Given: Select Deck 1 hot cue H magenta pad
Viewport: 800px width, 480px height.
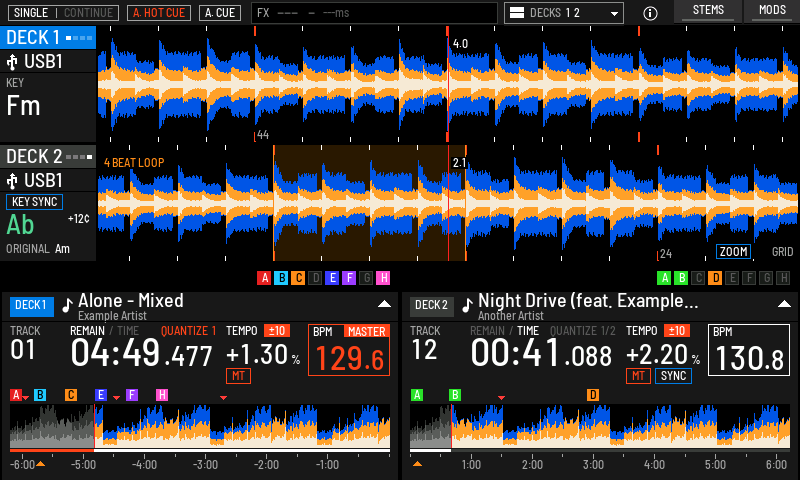Looking at the screenshot, I should click(383, 277).
